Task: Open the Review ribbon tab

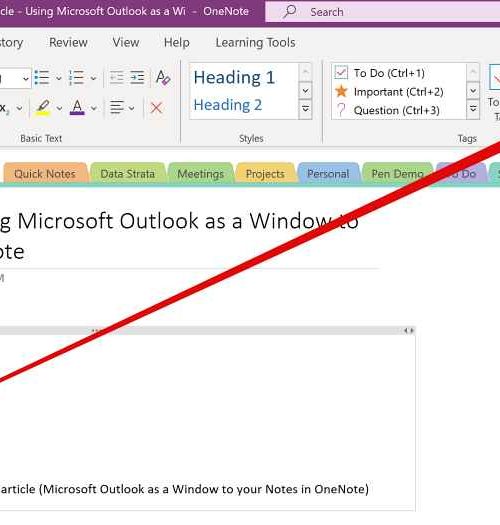Action: (68, 43)
